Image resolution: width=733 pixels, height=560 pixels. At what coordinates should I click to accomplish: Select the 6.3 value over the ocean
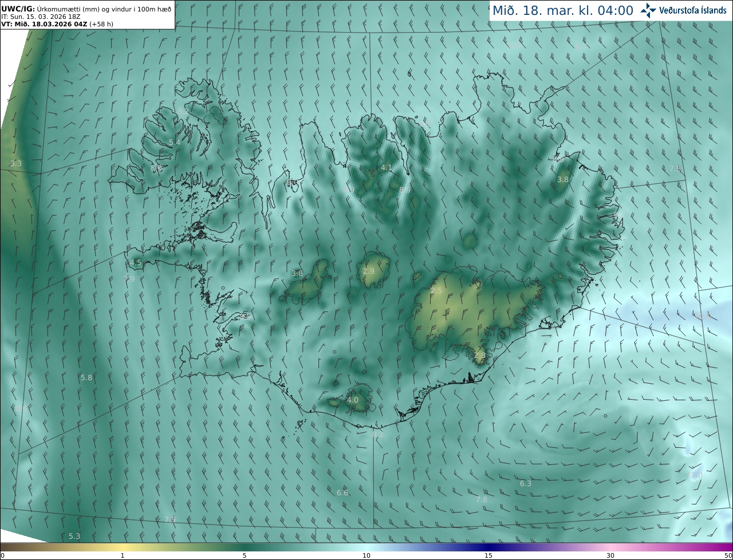526,483
